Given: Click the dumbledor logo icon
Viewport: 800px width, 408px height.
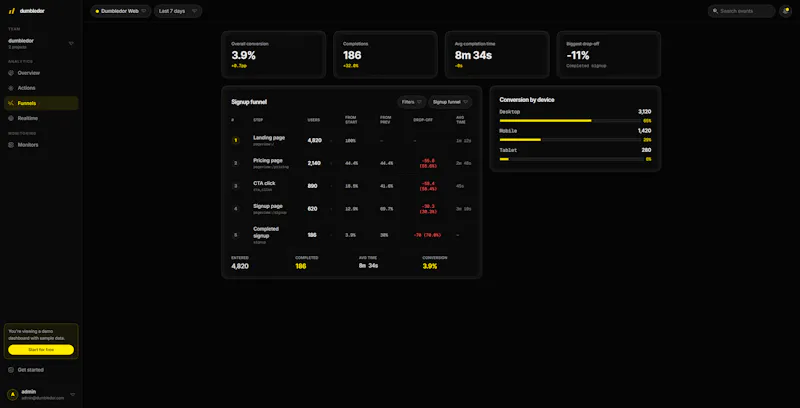Looking at the screenshot, I should coord(12,11).
